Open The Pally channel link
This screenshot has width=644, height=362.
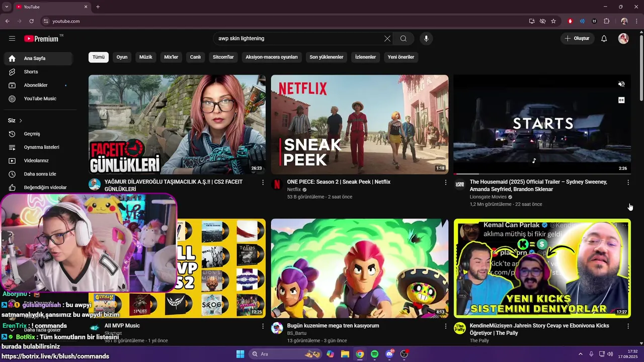pos(479,341)
